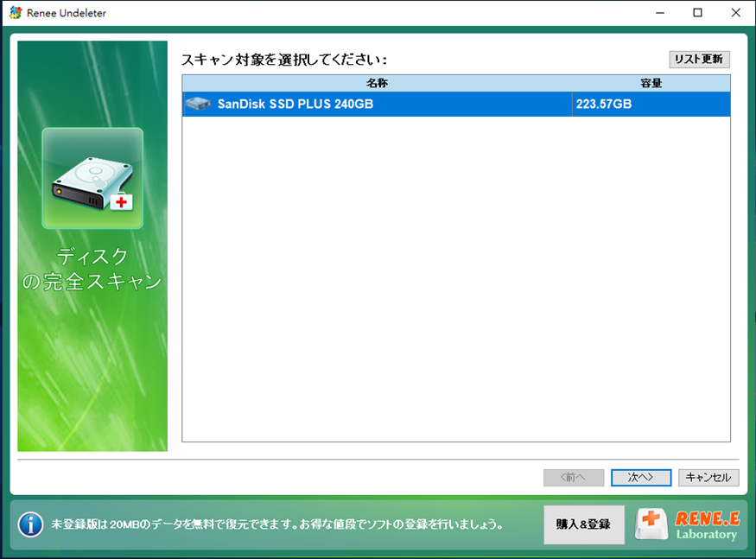Click the <前へ back button
Viewport: 756px width, 559px height.
point(574,478)
